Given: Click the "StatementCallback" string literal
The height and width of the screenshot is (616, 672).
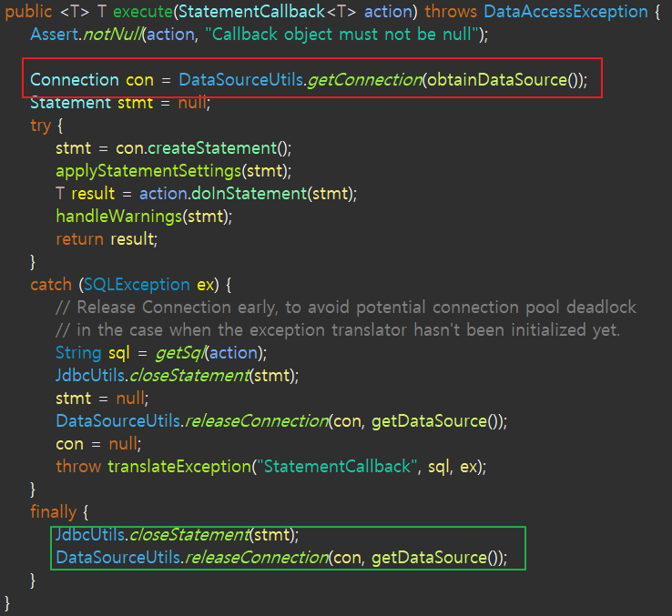Looking at the screenshot, I should pos(337,467).
